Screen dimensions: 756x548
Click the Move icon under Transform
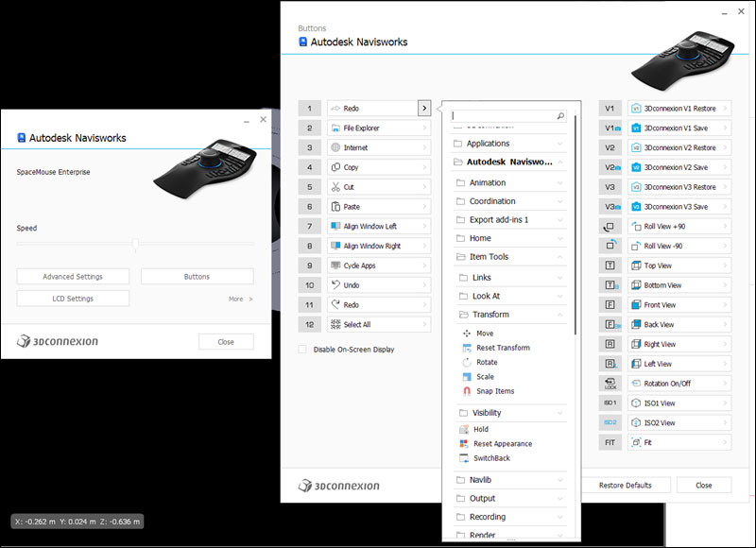click(467, 333)
